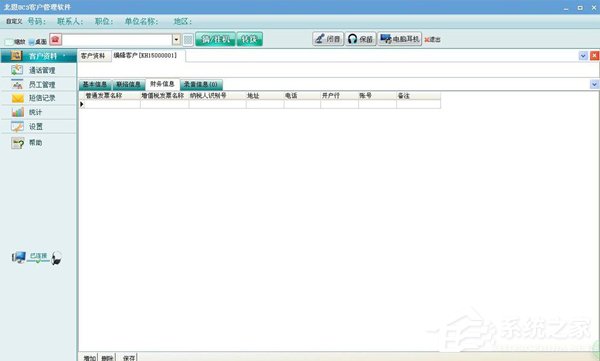Toggle the 电脑耳机 computer headset button
The image size is (600, 361).
tap(399, 39)
